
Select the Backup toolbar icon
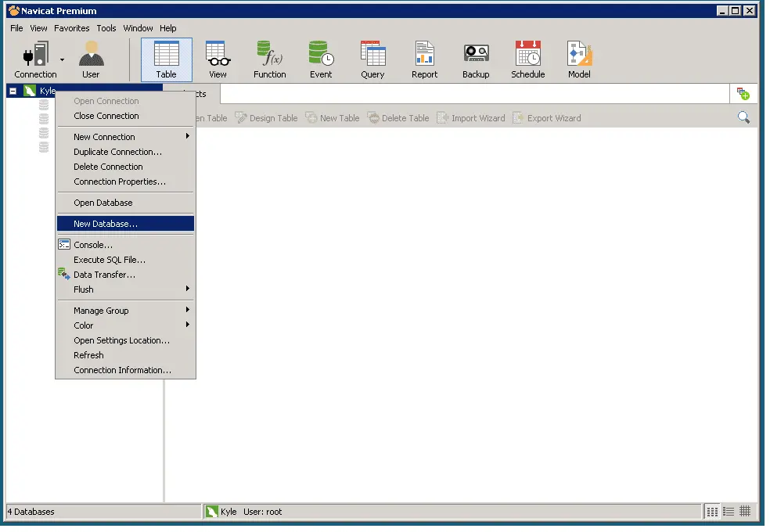coord(476,60)
